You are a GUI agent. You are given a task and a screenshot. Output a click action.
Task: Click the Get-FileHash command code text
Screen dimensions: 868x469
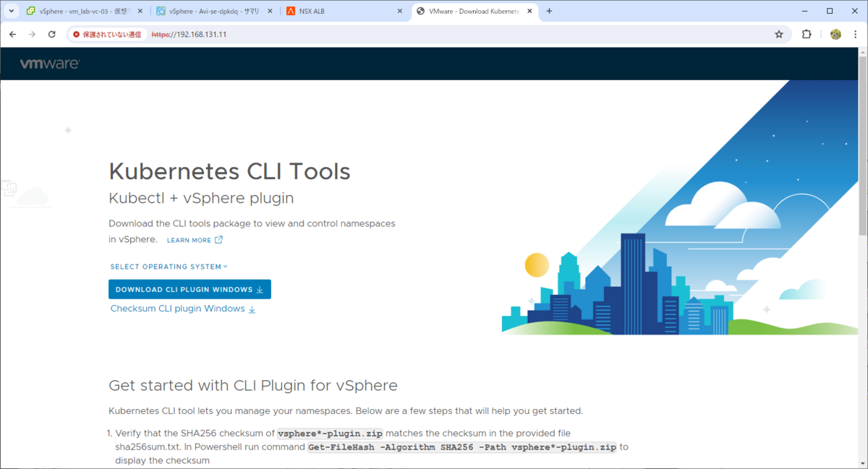tap(462, 447)
